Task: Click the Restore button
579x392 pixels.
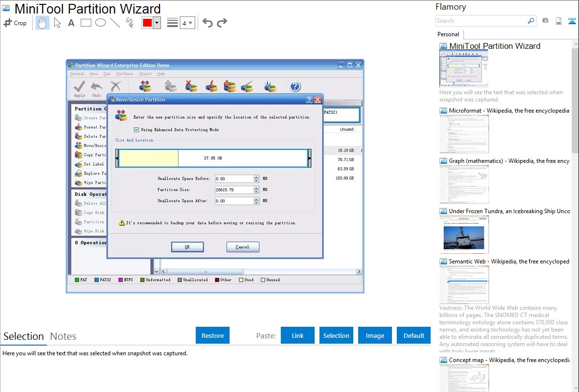Action: coord(213,335)
